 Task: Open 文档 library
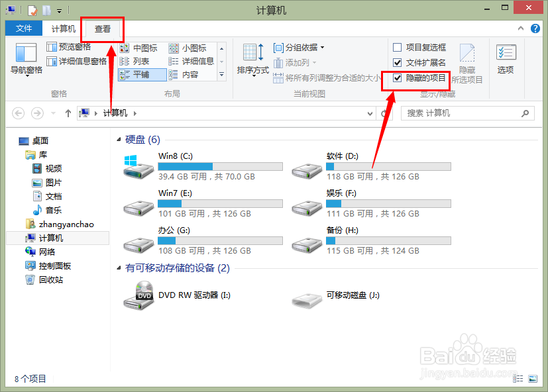pos(47,197)
